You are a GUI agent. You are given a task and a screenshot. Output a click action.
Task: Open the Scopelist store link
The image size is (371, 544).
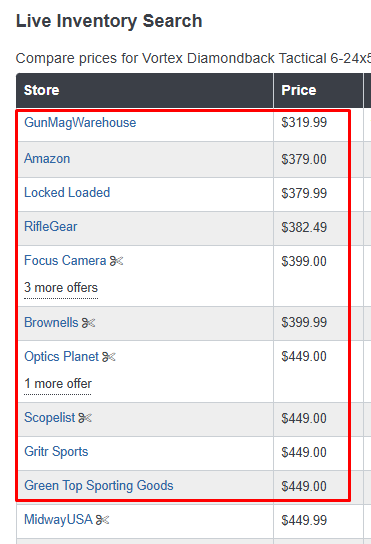point(49,418)
